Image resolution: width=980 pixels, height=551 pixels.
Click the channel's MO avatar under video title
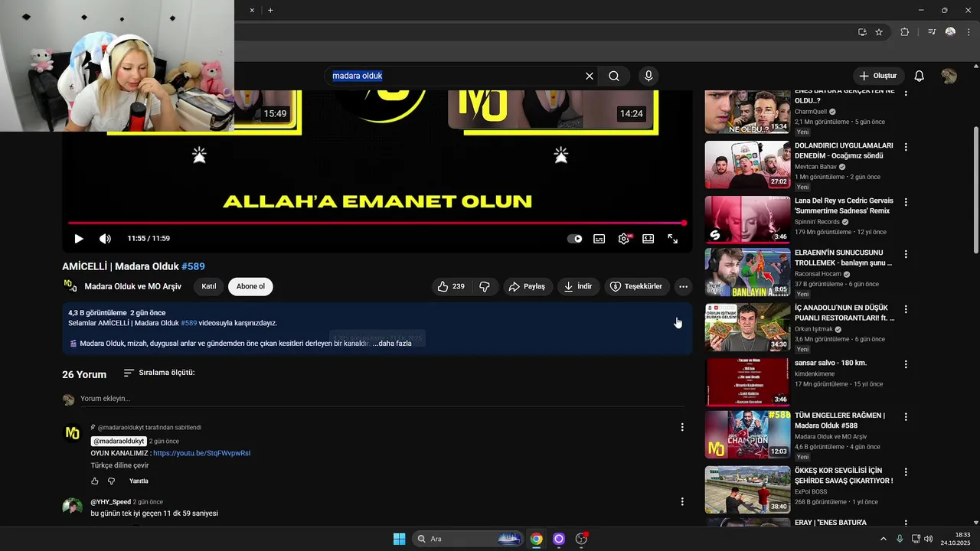pyautogui.click(x=70, y=285)
